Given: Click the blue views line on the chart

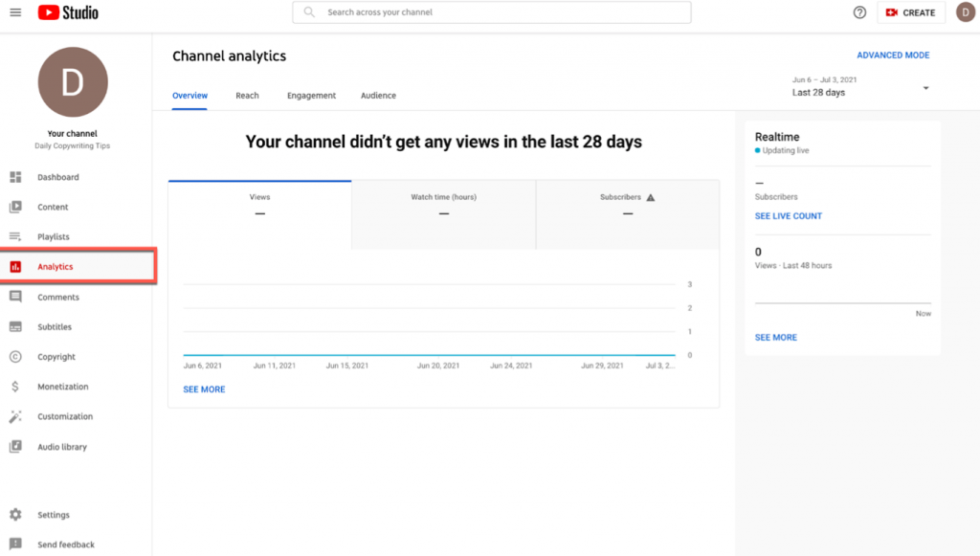Looking at the screenshot, I should pos(430,355).
